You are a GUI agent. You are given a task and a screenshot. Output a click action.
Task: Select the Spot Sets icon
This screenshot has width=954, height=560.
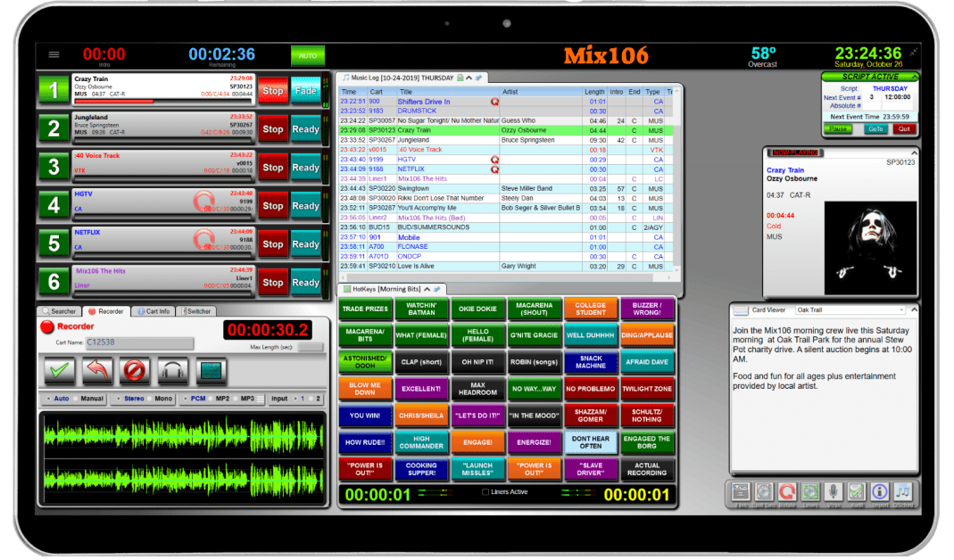pos(763,490)
